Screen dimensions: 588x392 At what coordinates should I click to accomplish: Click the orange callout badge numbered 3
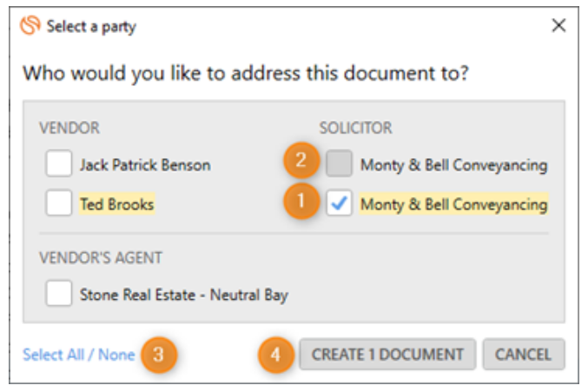[159, 355]
